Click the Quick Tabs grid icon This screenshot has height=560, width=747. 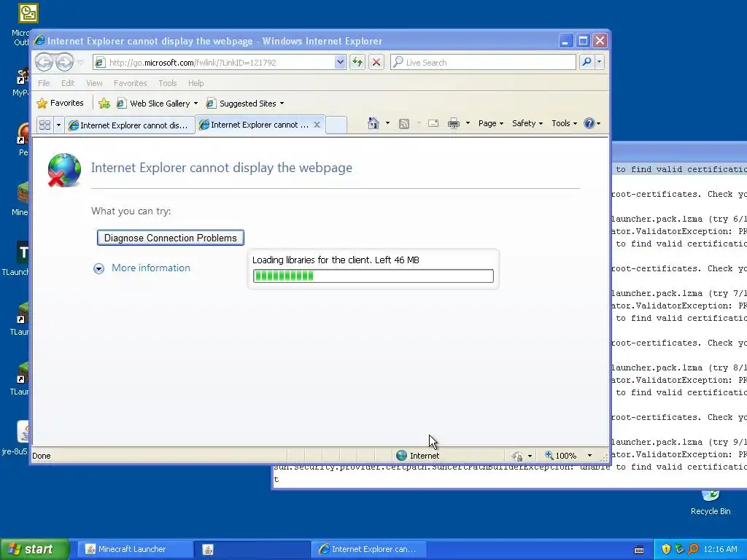click(44, 125)
